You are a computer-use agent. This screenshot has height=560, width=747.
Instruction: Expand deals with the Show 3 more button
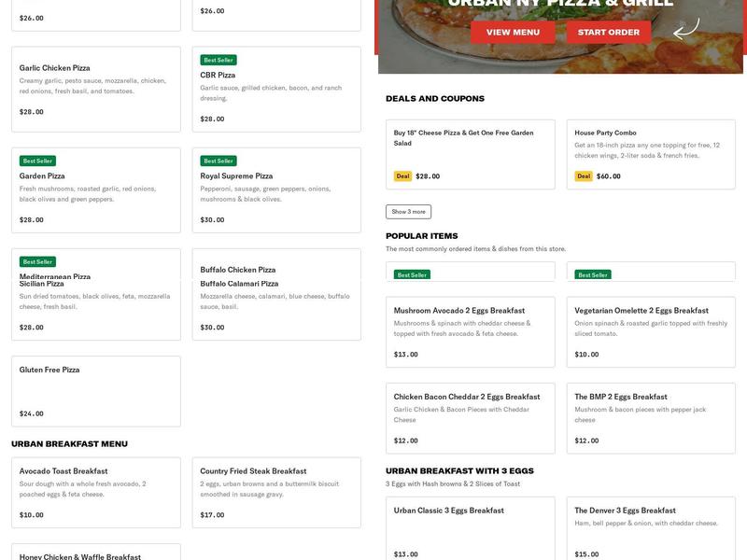(x=409, y=211)
